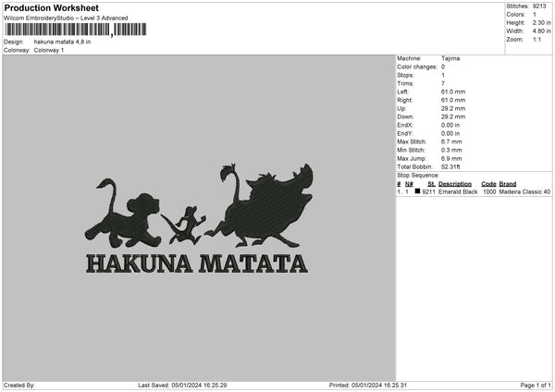Viewport: 555px width, 392px height.
Task: Click the design name 'hakuna matata 4,8 in'
Action: [x=62, y=42]
